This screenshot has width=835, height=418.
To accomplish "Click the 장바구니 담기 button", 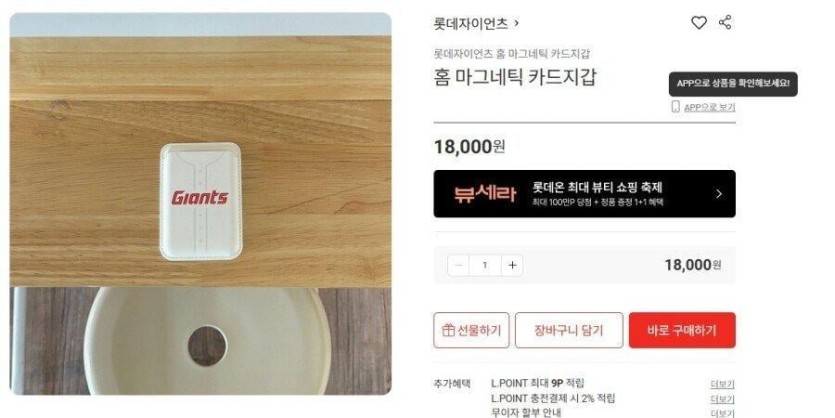I will click(569, 330).
